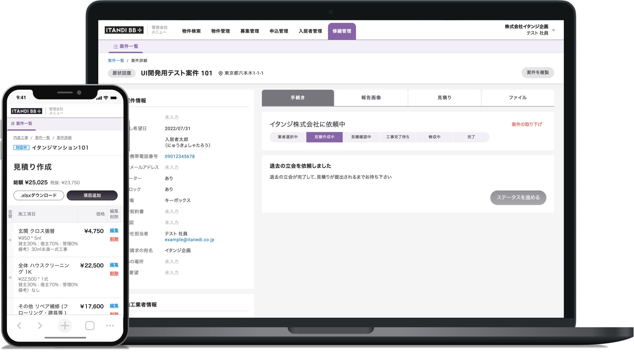
Task: Open the 修繕管理 menu item
Action: pos(342,31)
